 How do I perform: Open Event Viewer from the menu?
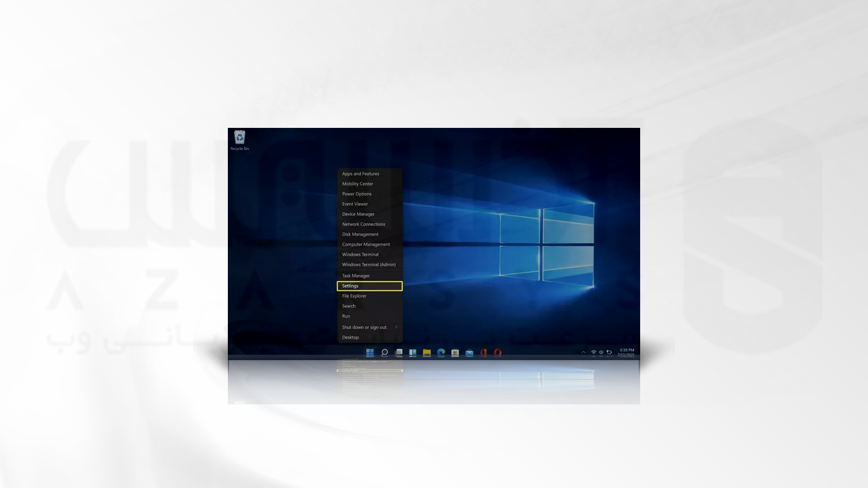click(370, 204)
